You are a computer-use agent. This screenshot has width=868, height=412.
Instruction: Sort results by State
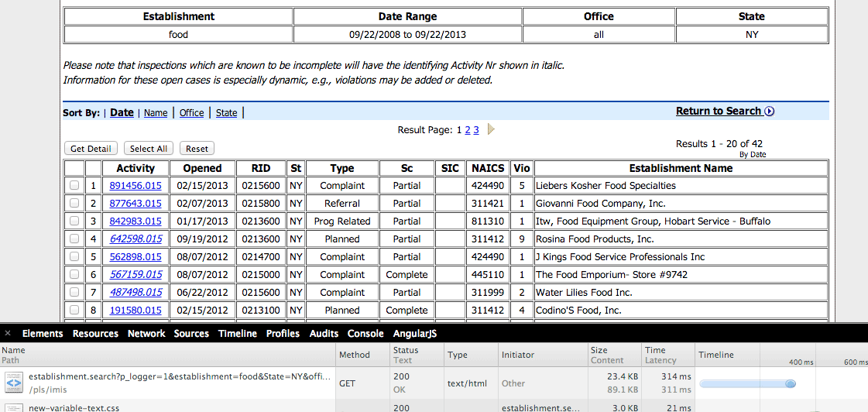click(226, 113)
